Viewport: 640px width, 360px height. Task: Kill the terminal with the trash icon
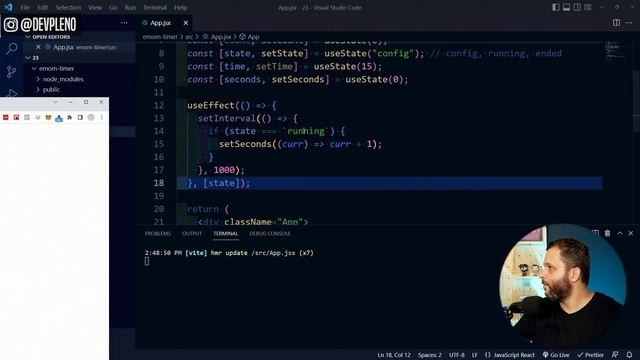click(x=607, y=233)
